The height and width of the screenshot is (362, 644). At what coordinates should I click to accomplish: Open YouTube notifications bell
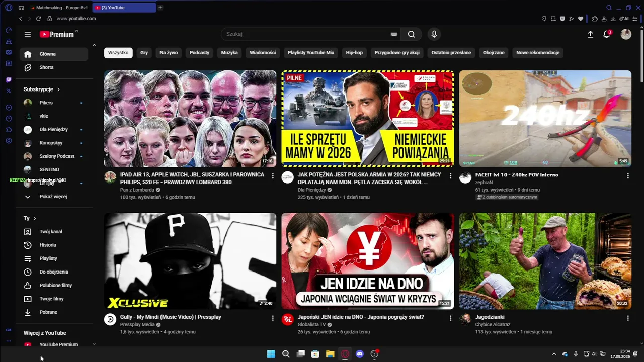607,34
